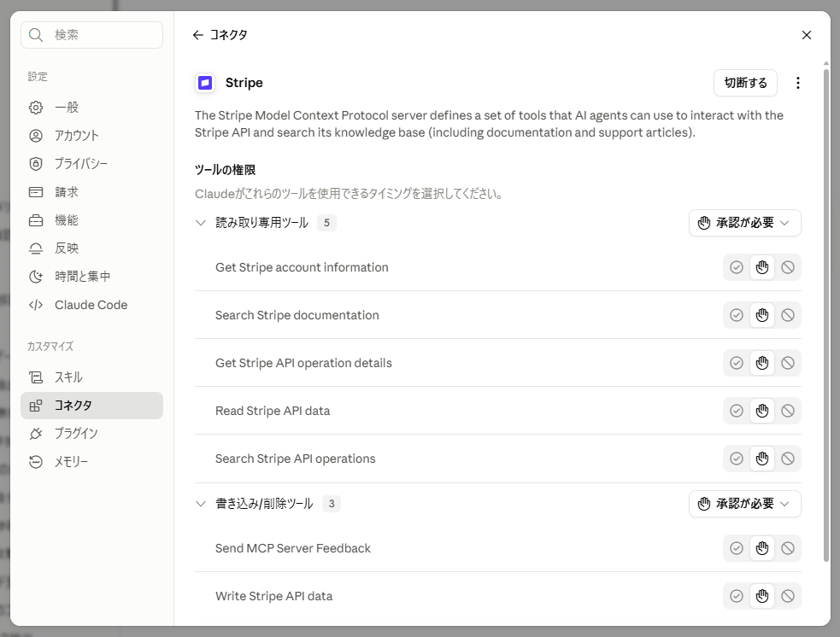The image size is (840, 637).
Task: Always allow Read Stripe API data
Action: click(x=737, y=411)
